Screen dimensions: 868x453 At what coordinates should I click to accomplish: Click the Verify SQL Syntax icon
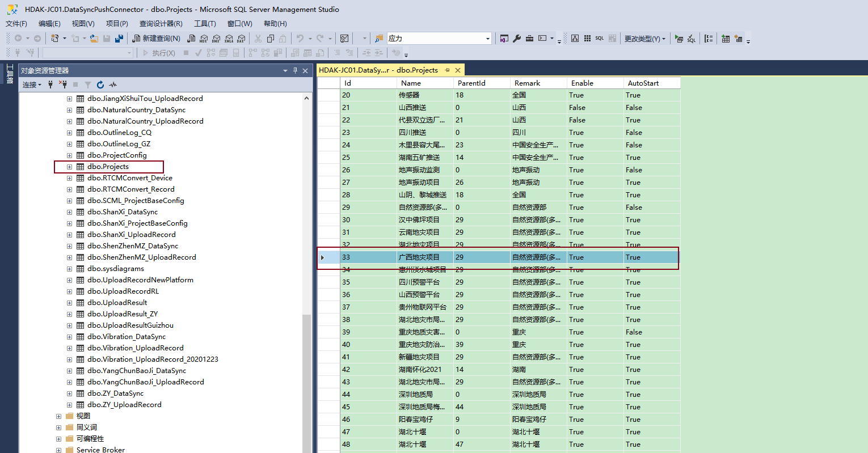tap(692, 39)
